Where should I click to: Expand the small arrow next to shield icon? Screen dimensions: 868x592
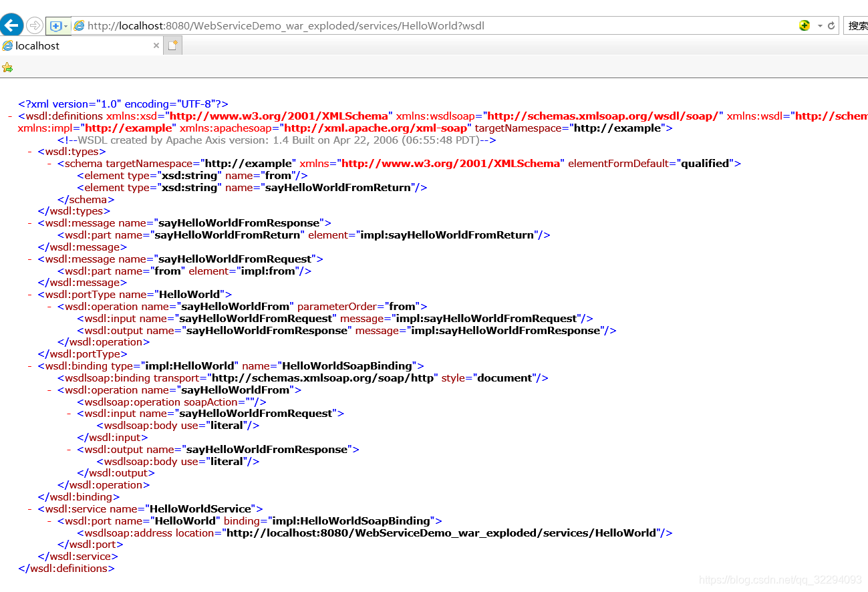coord(66,26)
